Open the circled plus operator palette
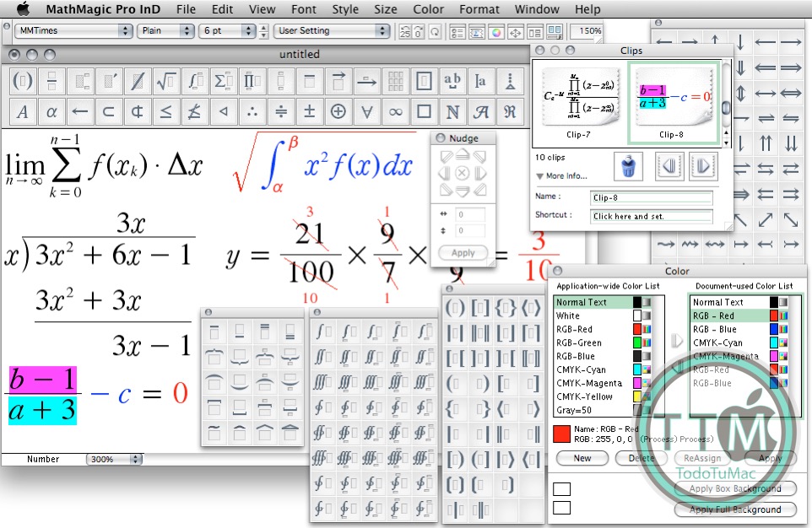812x528 pixels. (338, 111)
